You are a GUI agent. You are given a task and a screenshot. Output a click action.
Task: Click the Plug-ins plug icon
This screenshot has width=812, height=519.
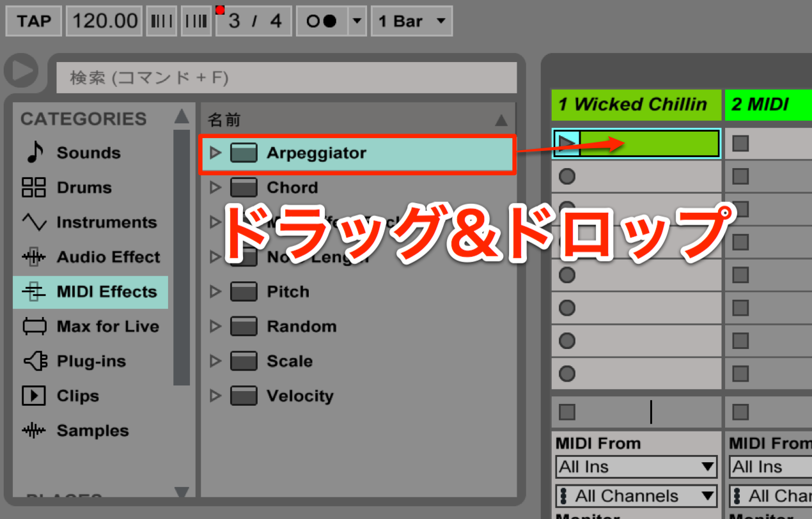35,361
